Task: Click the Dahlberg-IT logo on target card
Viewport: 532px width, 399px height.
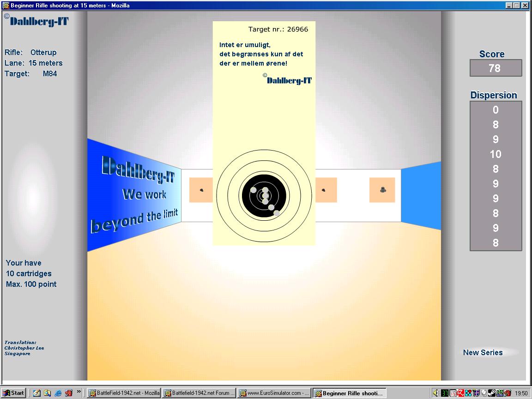Action: coord(288,80)
